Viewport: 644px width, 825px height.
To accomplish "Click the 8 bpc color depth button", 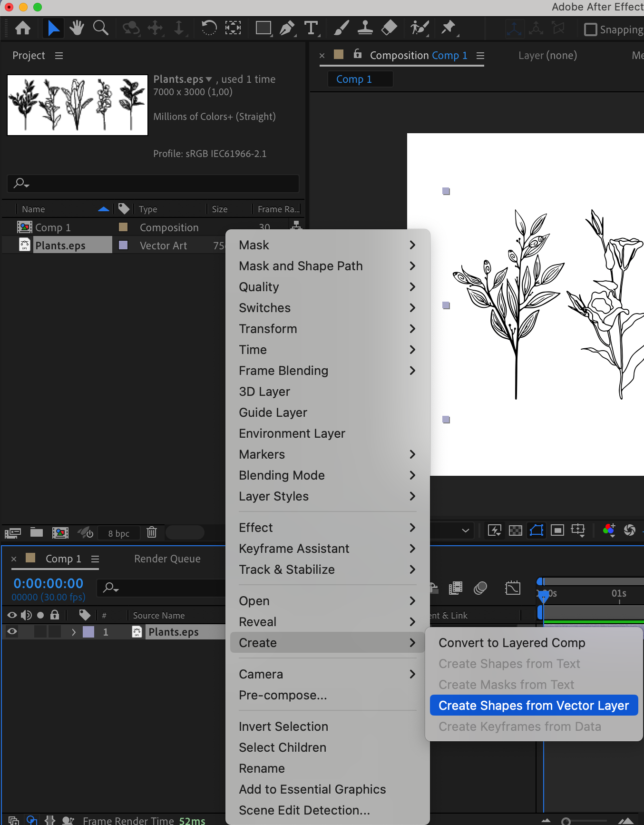I will 119,533.
